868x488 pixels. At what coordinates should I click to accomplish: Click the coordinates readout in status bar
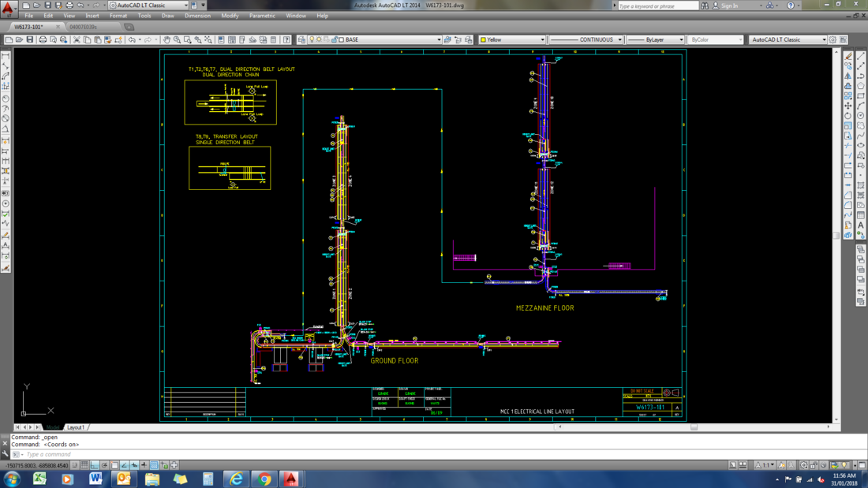(x=36, y=465)
